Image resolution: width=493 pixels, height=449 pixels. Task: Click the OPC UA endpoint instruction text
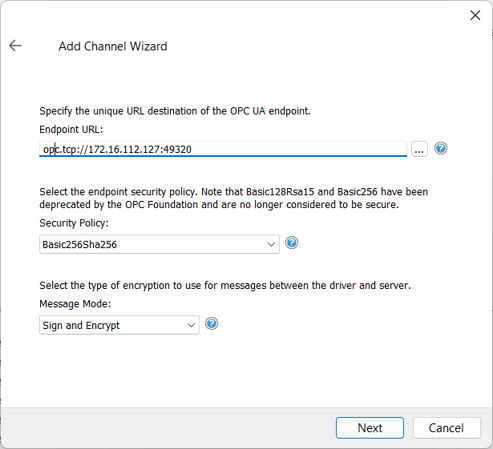click(x=175, y=111)
